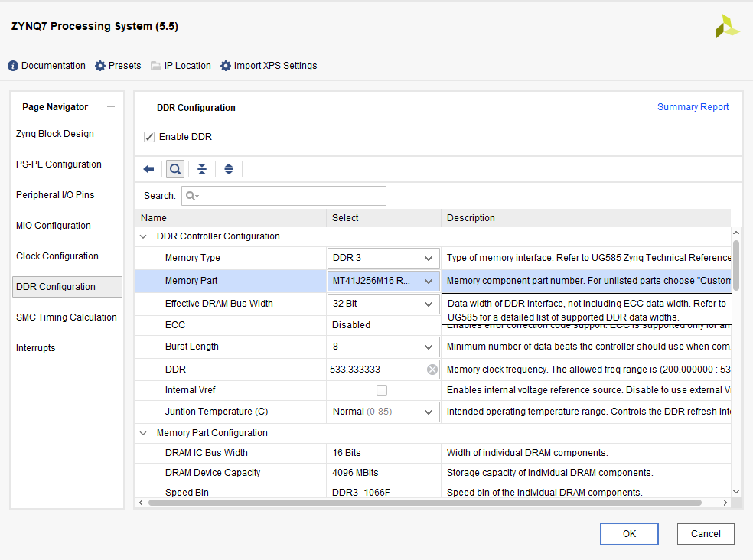Toggle the search magnifier toolbar icon

[x=175, y=169]
